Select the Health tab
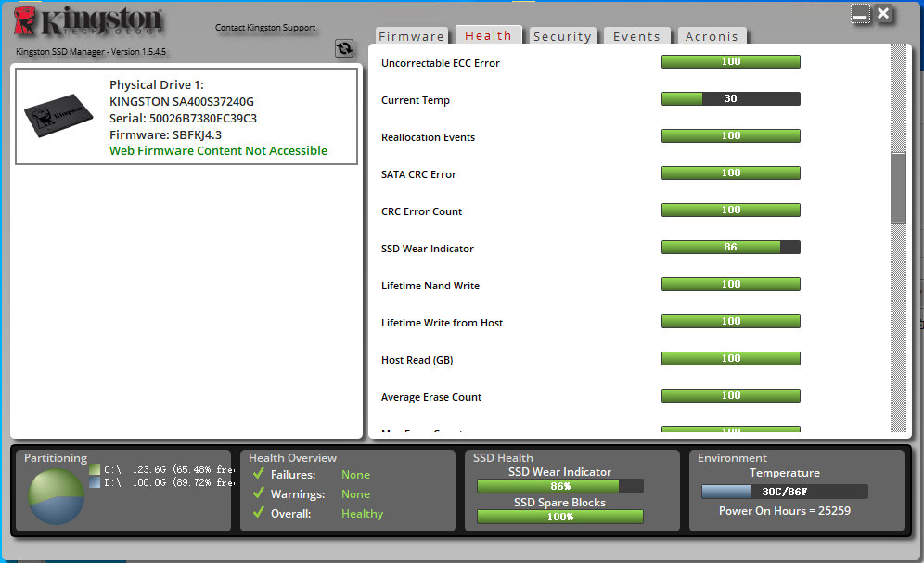924x563 pixels. (x=488, y=35)
